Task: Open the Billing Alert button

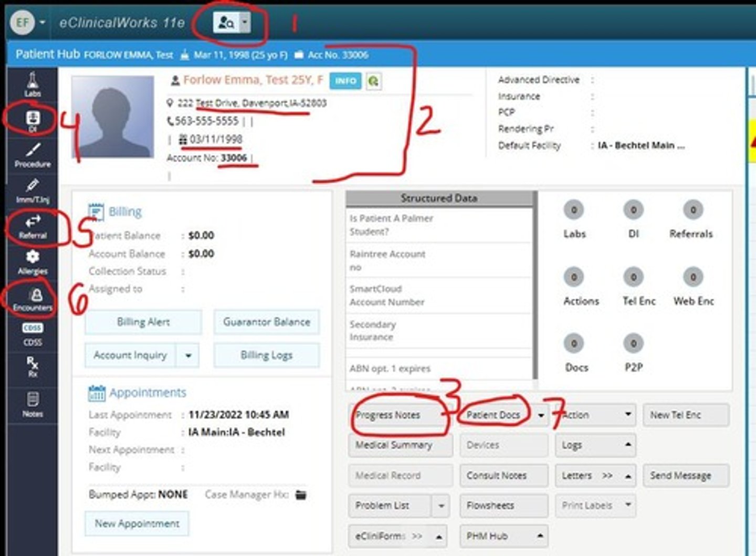Action: coord(143,322)
